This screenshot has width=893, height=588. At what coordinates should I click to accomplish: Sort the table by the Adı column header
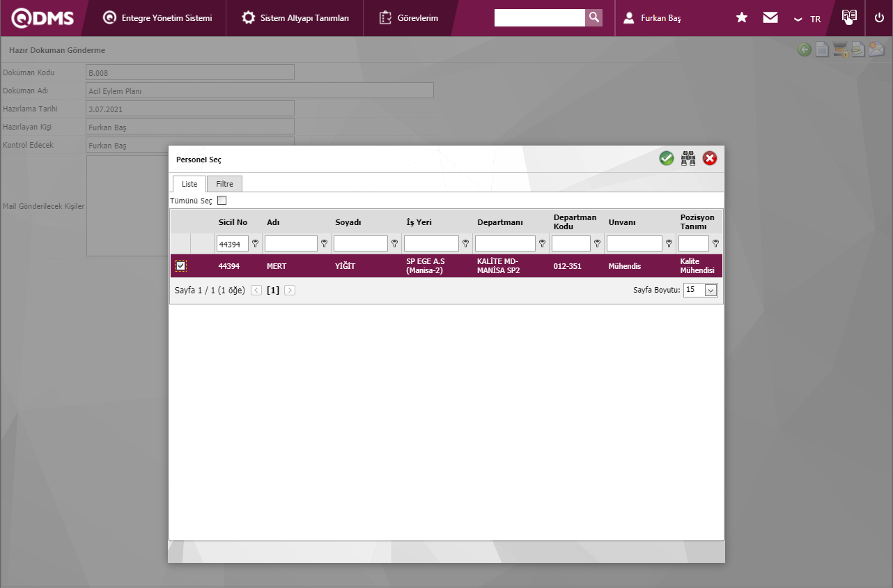(273, 222)
